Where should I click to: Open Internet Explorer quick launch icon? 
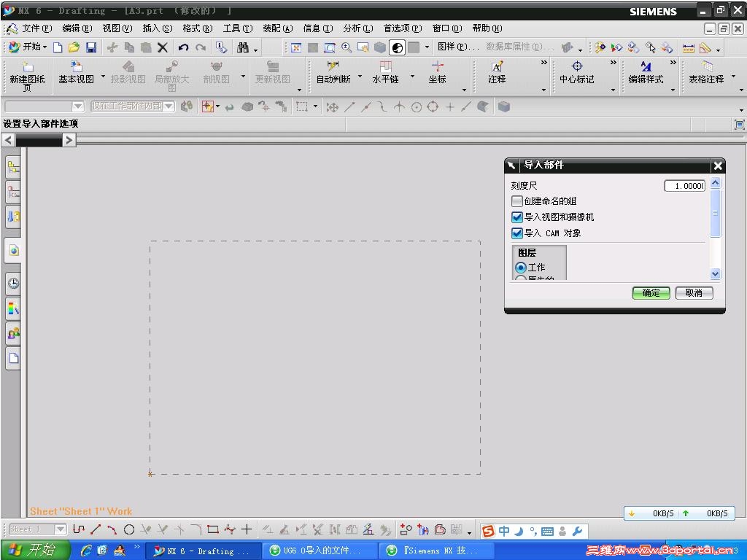pos(86,551)
